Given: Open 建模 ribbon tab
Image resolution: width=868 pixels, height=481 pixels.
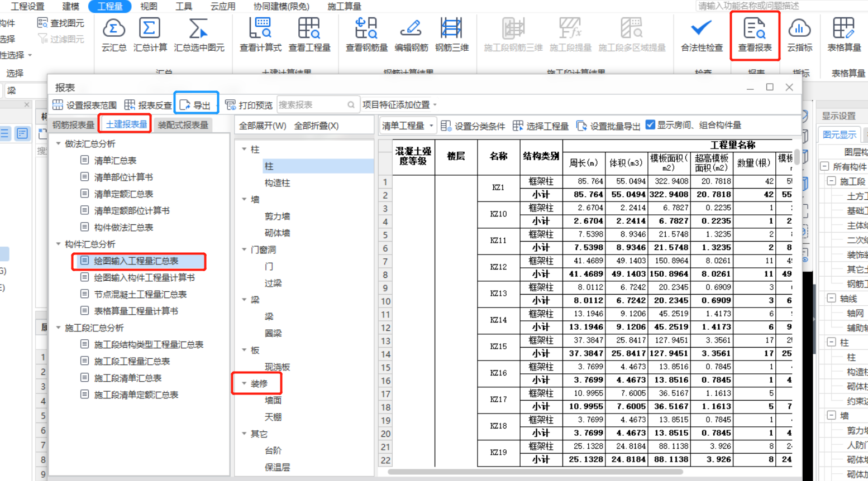Looking at the screenshot, I should (x=70, y=6).
